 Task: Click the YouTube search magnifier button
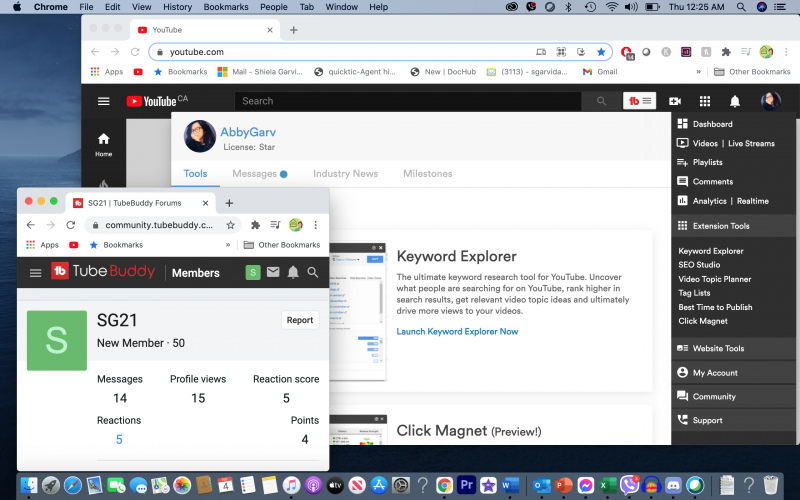coord(601,101)
